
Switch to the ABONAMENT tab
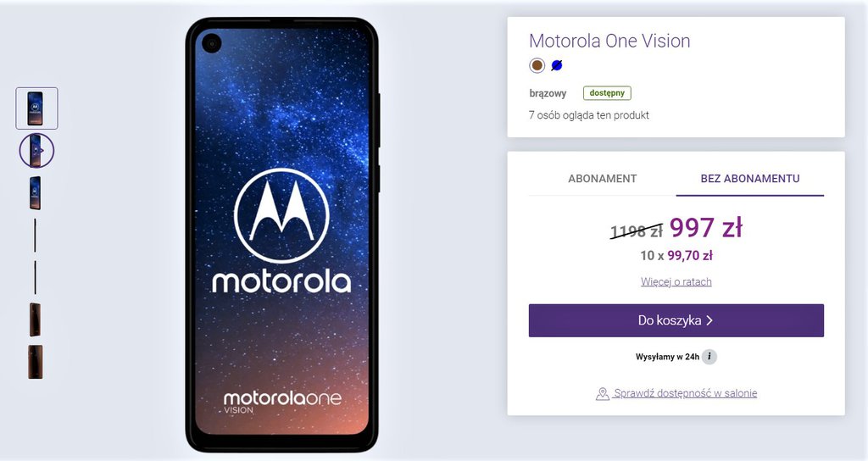click(603, 179)
